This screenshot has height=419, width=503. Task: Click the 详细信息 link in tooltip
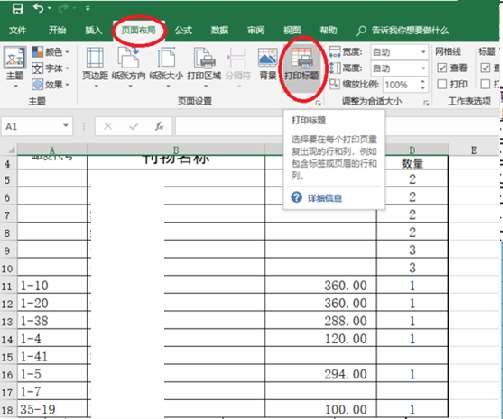coord(325,198)
